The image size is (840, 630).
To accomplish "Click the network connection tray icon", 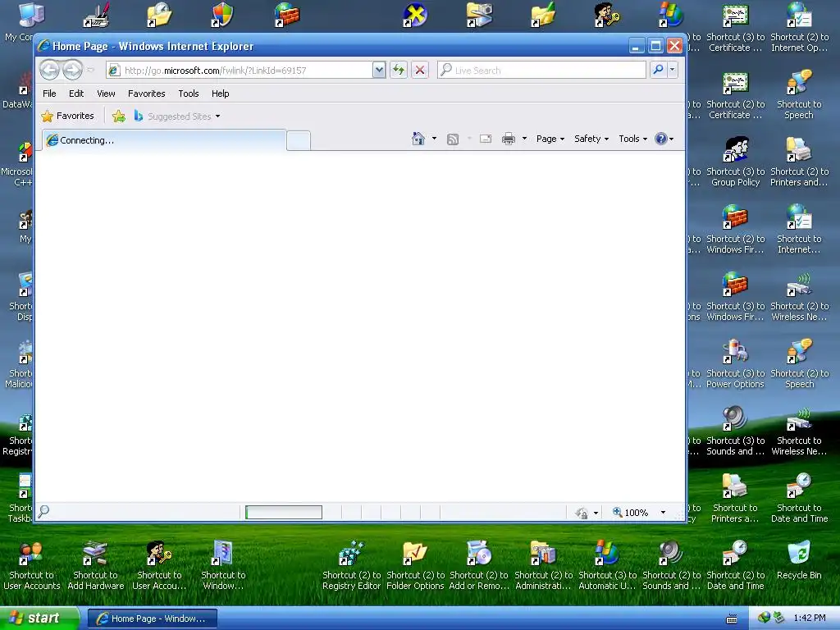I will coord(778,618).
